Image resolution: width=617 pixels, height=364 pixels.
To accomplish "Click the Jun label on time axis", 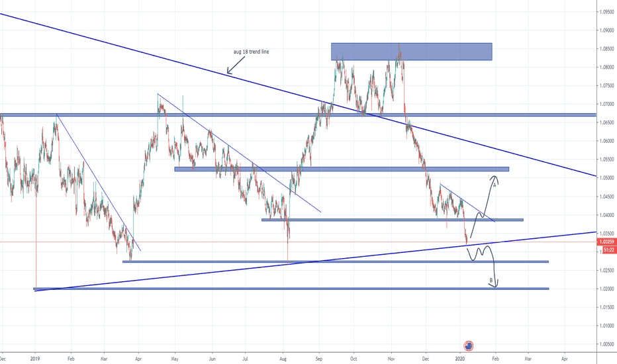I will pyautogui.click(x=212, y=359).
